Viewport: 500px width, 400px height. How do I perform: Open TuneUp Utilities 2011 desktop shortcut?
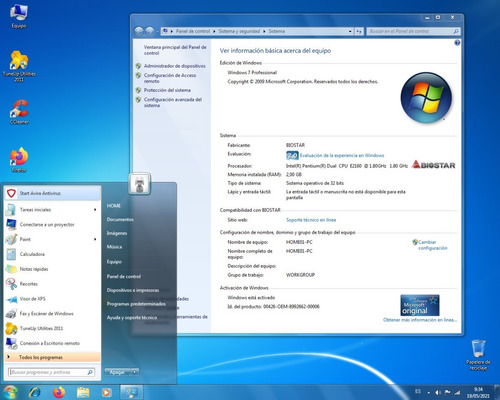(19, 66)
